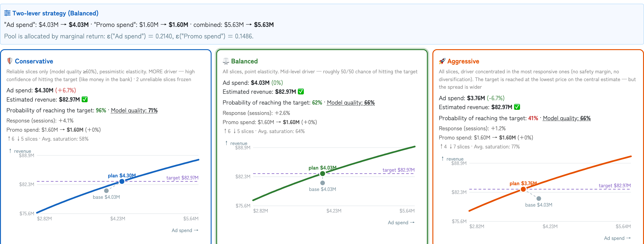Click the Aggressive rocket icon
The image size is (644, 244).
442,61
